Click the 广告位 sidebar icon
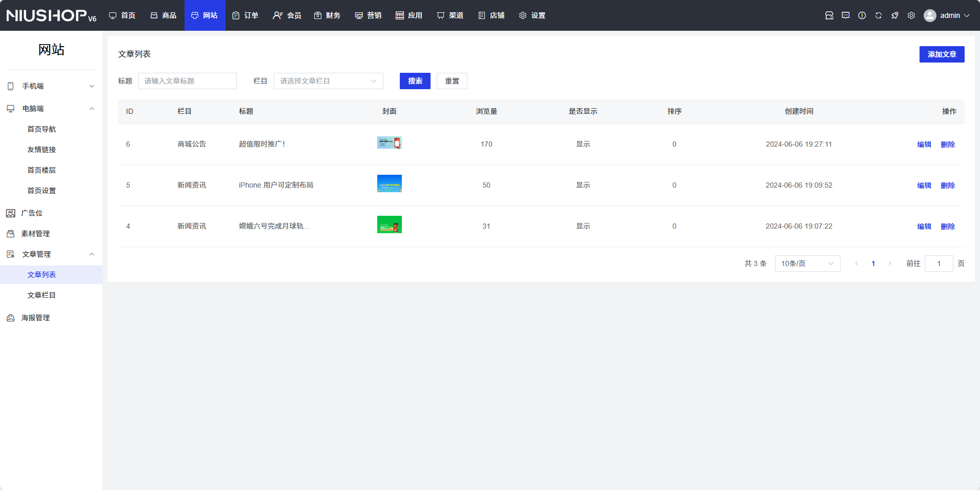Screen dimensions: 980x490 point(10,213)
